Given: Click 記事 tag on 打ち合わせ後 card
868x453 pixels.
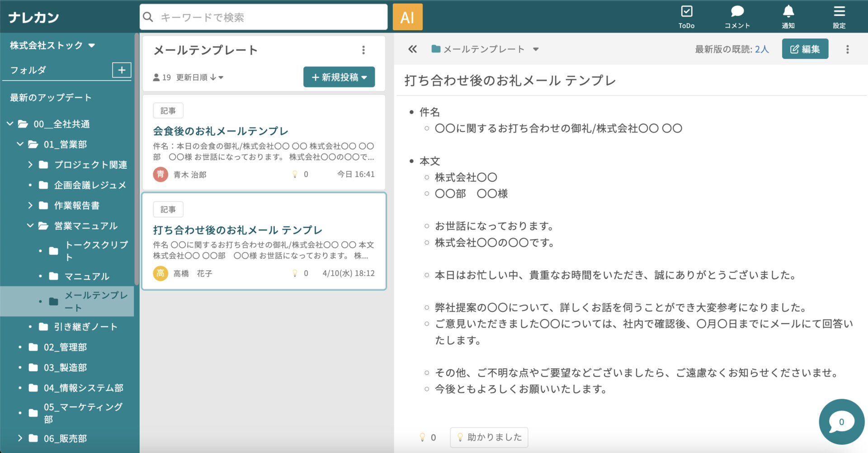Looking at the screenshot, I should click(168, 210).
